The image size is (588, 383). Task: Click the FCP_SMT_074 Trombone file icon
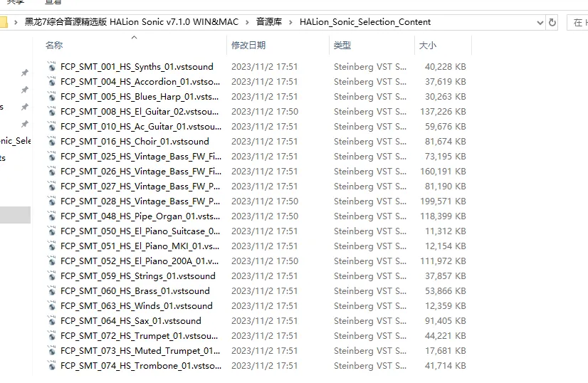click(x=52, y=365)
